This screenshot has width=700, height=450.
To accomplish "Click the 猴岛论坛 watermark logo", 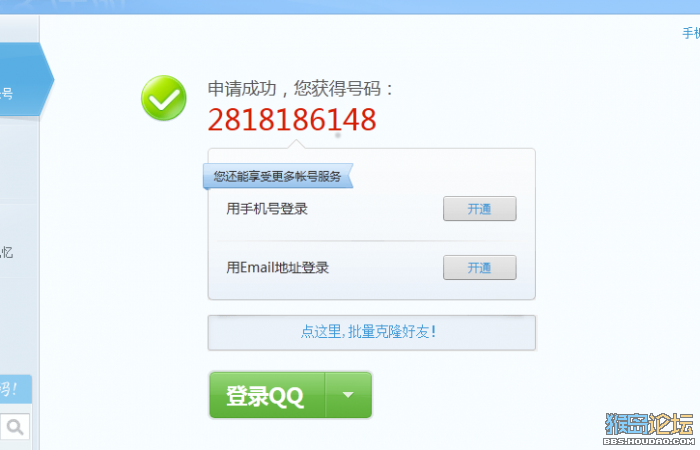I will click(x=649, y=425).
